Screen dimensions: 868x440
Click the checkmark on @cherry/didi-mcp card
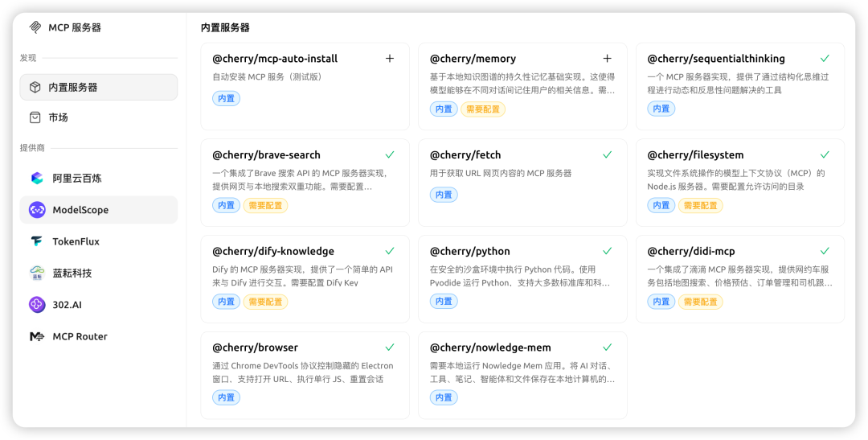pos(825,251)
